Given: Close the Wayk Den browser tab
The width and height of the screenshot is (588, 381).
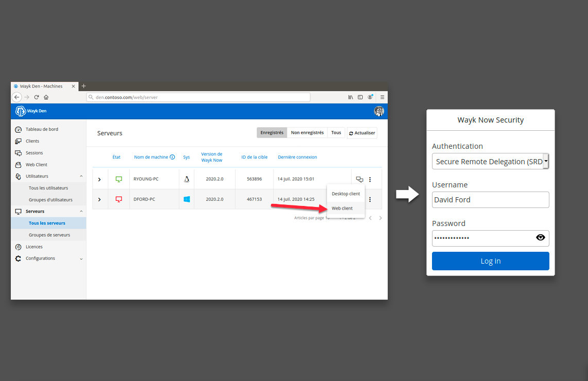Looking at the screenshot, I should (x=73, y=86).
